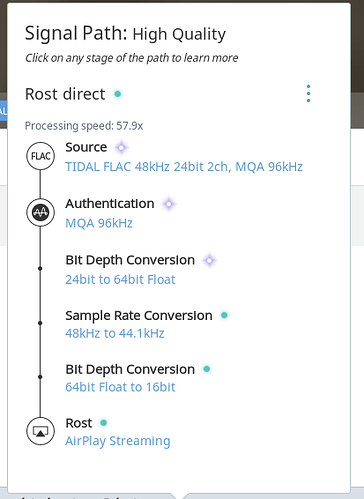
Task: Click the MQA authentication waveform icon
Action: pos(41,212)
